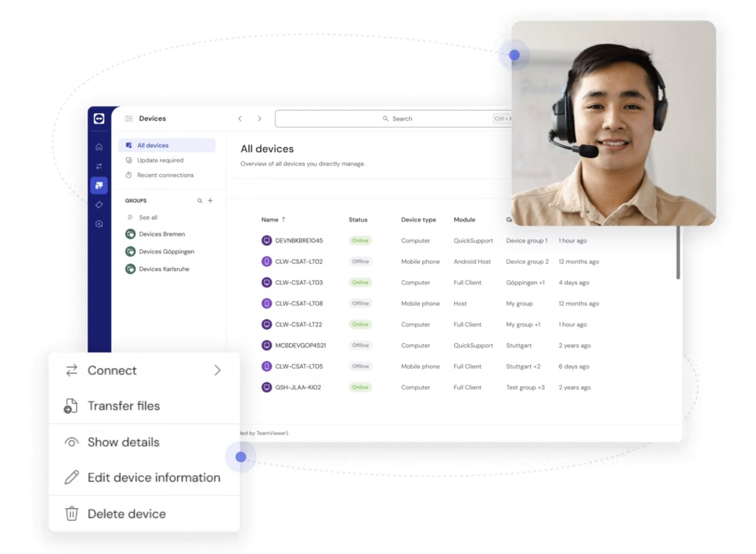Choose Delete device from context menu

click(127, 513)
